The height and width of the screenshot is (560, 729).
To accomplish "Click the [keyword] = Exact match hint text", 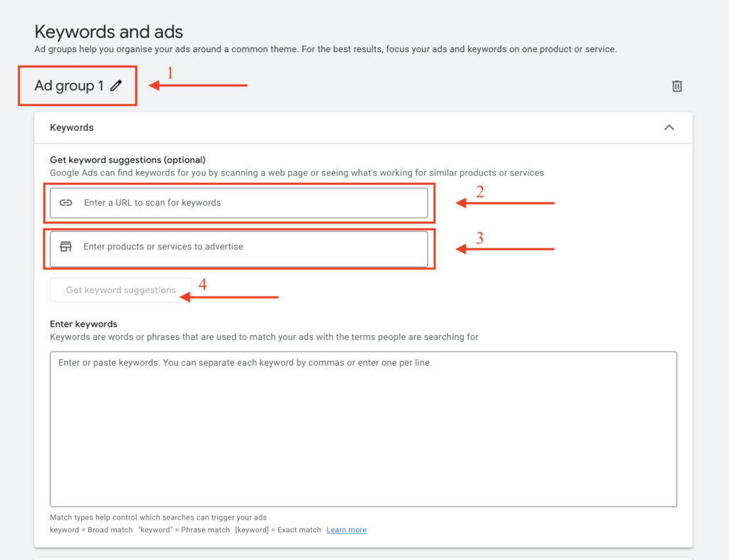I will (x=278, y=530).
